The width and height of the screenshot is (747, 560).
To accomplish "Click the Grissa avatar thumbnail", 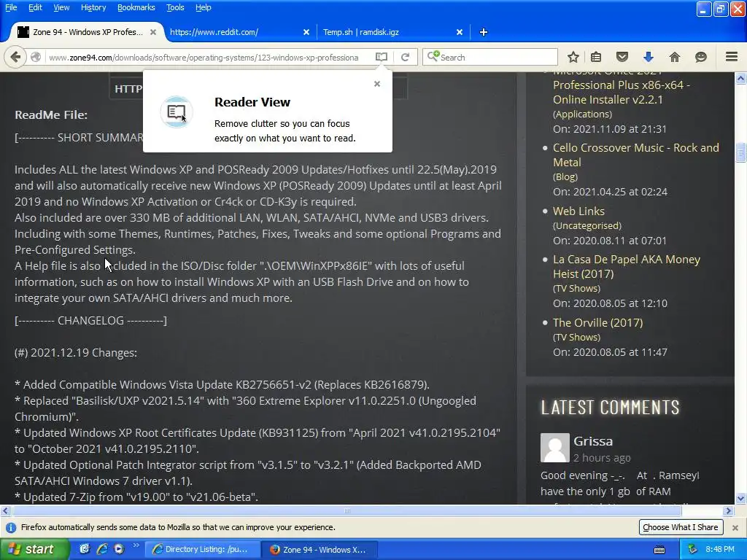I will [x=555, y=448].
